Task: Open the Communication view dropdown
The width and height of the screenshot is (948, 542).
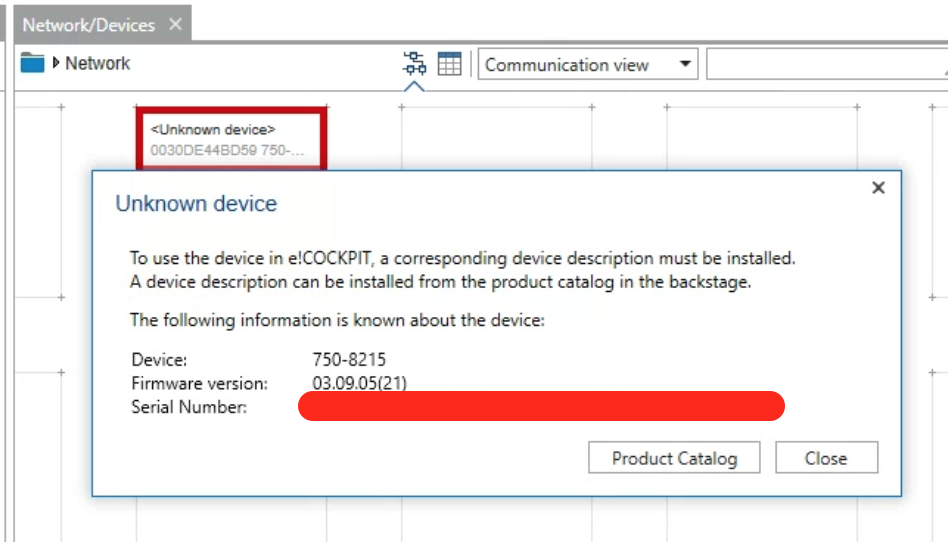Action: [588, 64]
